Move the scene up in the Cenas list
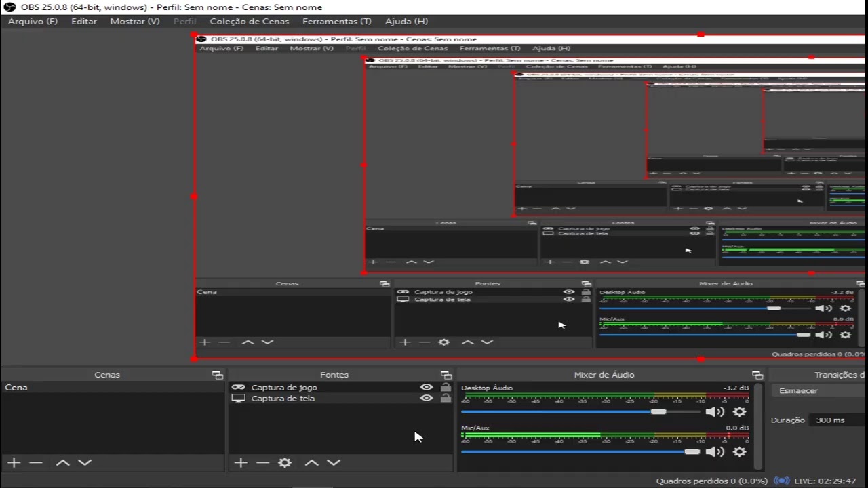 [x=62, y=462]
